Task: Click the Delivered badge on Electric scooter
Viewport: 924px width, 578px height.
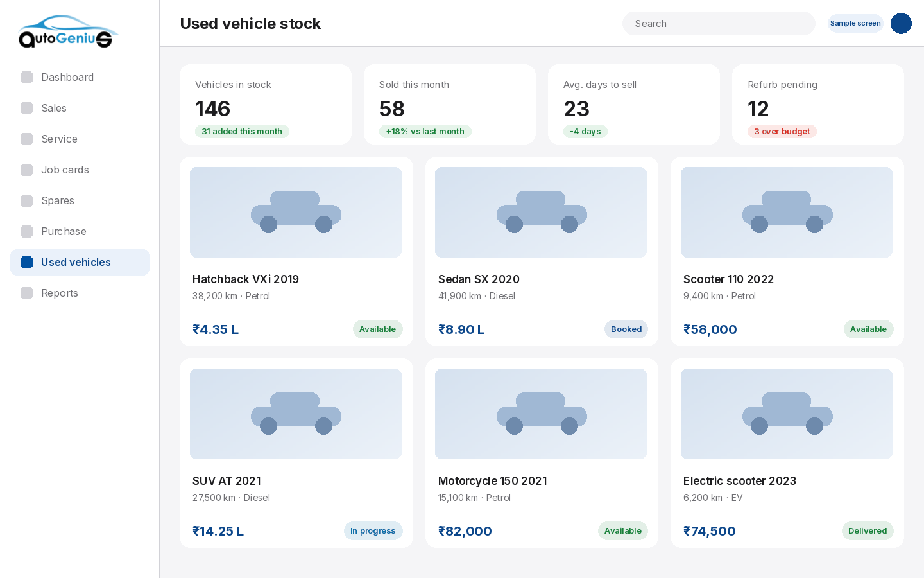Action: [x=868, y=530]
